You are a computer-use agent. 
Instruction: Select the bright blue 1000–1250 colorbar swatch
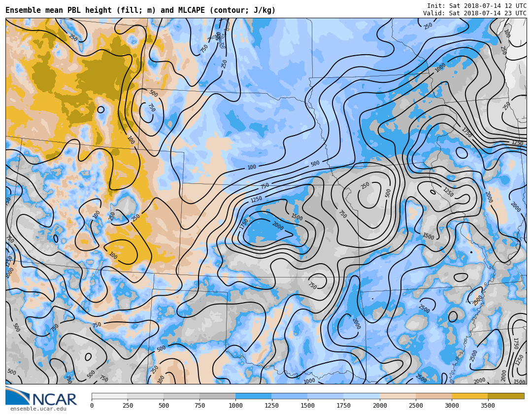253,396
